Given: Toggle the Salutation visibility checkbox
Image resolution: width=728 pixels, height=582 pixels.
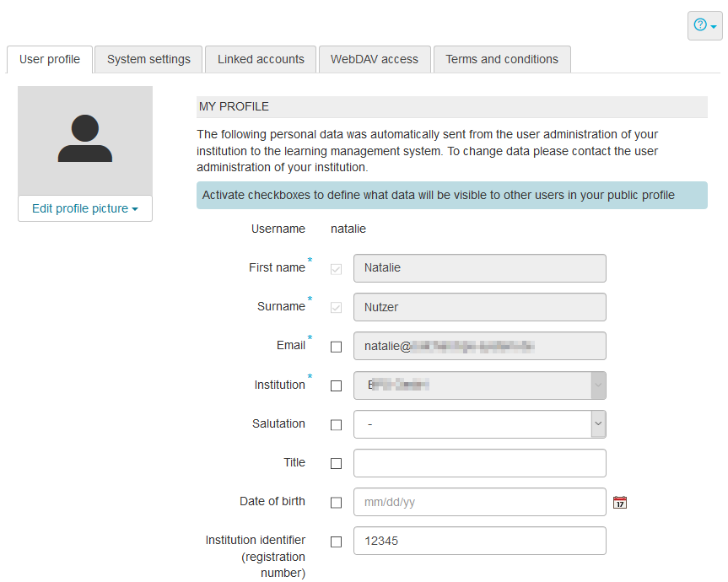Looking at the screenshot, I should click(337, 425).
